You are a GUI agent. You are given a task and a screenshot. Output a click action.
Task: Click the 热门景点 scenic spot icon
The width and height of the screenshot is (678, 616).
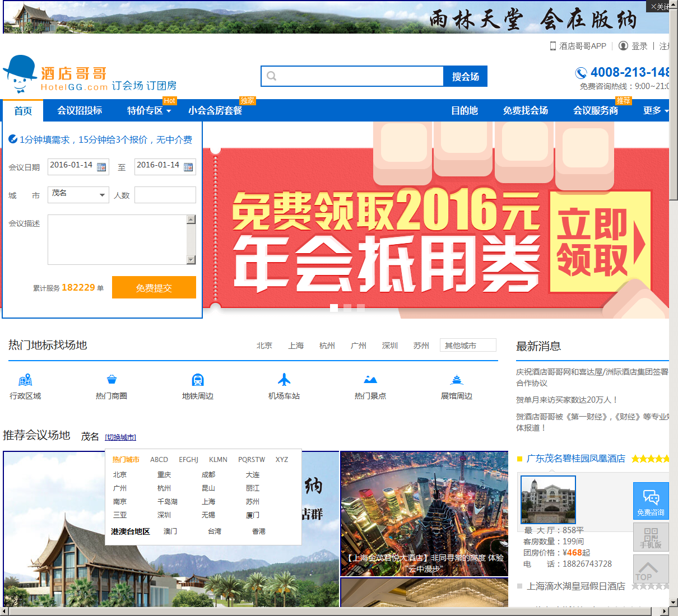point(370,380)
